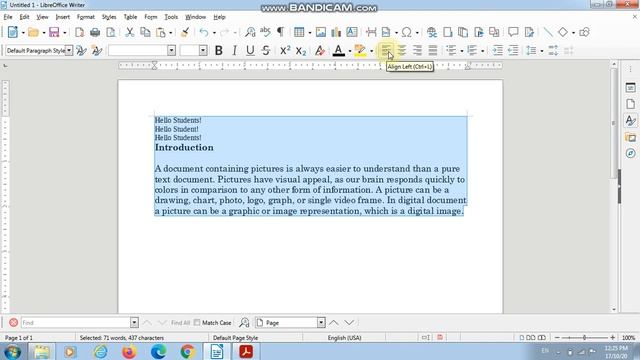Cut selection with the scissors icon
This screenshot has width=640, height=360.
130,32
